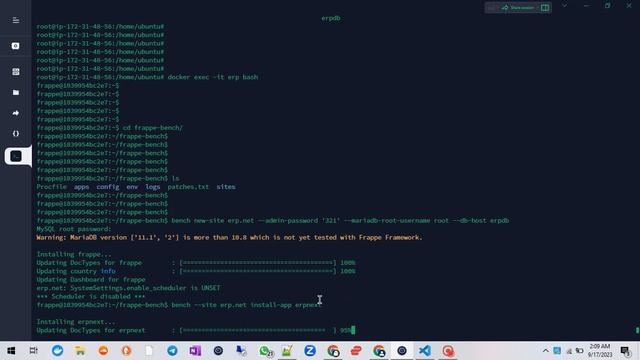Click 'env' in the ls output
Viewport: 640px width, 360px height.
point(132,187)
